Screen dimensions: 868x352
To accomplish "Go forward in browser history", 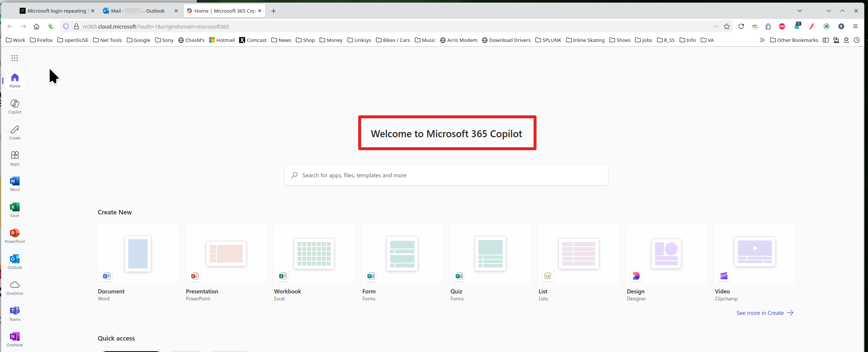I will pos(23,26).
